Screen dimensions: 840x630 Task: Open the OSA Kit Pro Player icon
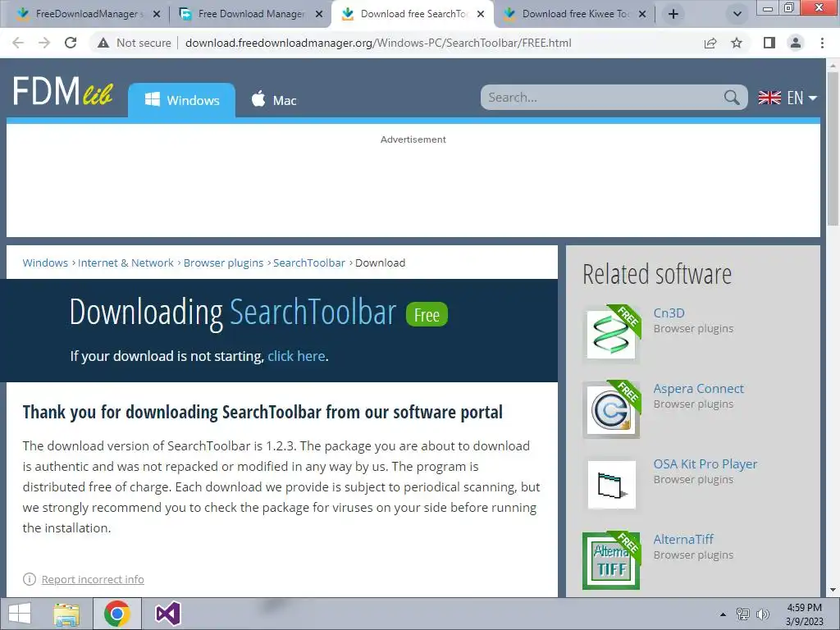(x=611, y=485)
